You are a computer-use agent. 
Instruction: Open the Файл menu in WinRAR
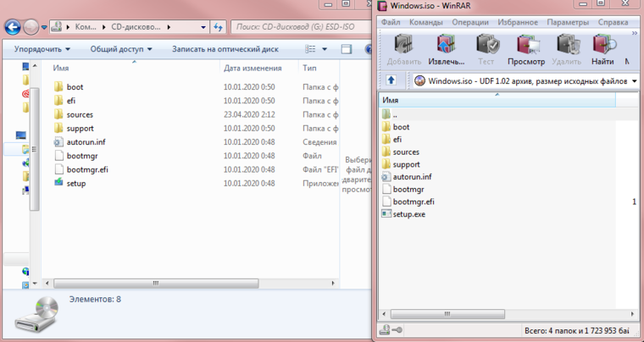(x=391, y=22)
